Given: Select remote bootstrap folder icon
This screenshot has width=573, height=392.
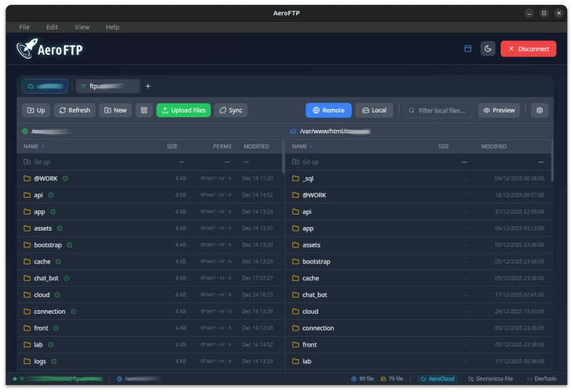Looking at the screenshot, I should tap(27, 245).
